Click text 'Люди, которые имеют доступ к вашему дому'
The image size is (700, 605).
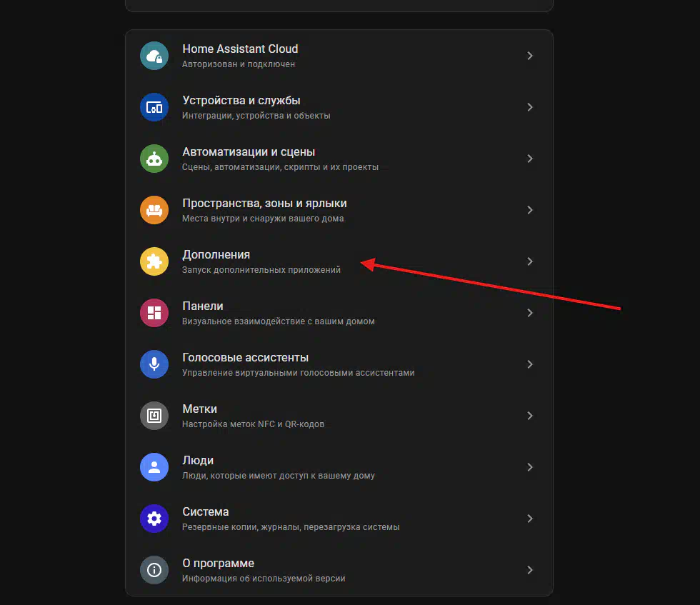[x=279, y=476]
